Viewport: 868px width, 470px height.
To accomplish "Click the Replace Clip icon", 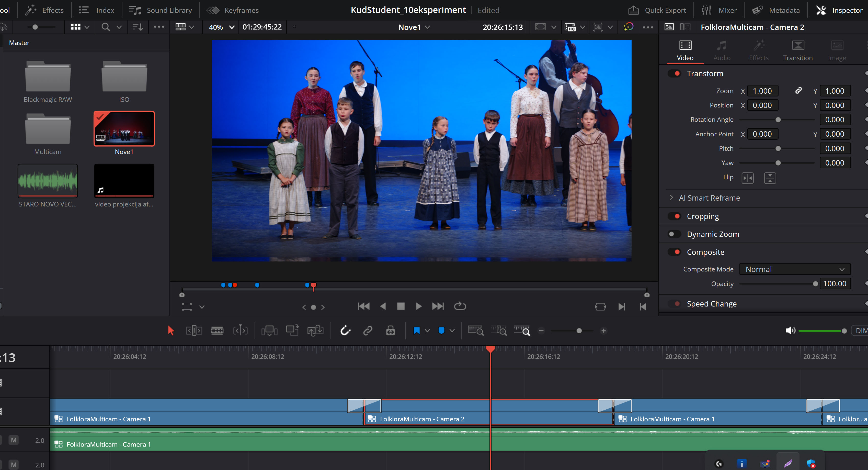I will click(315, 331).
